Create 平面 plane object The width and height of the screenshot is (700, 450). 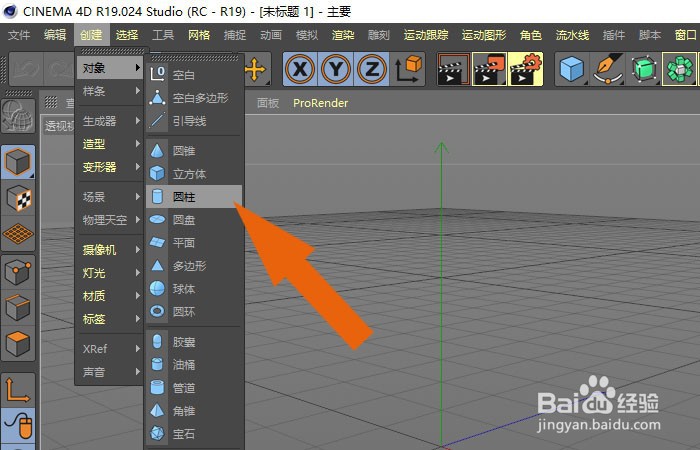point(194,243)
